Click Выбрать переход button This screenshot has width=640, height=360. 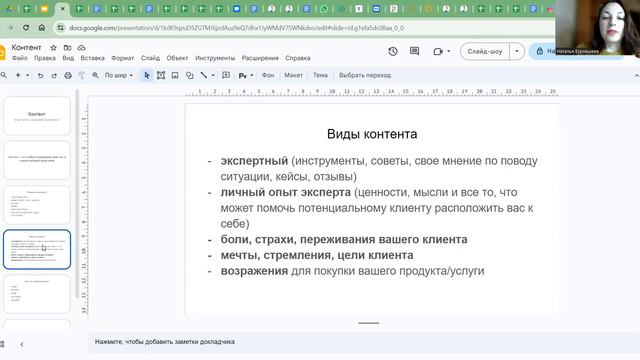(x=365, y=76)
